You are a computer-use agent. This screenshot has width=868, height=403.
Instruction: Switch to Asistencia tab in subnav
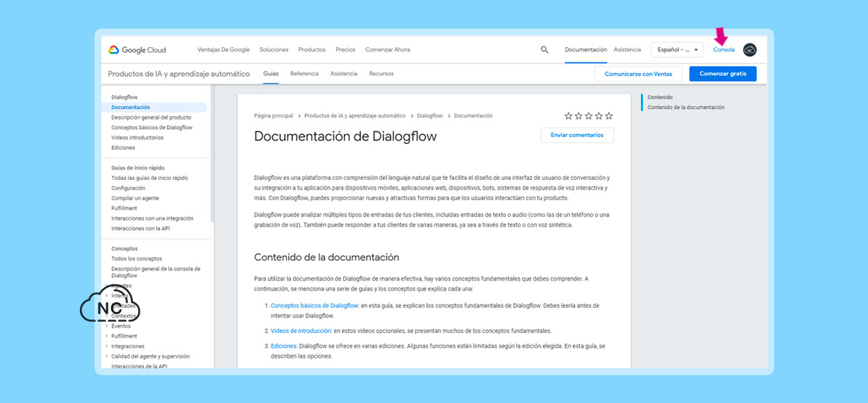point(344,74)
